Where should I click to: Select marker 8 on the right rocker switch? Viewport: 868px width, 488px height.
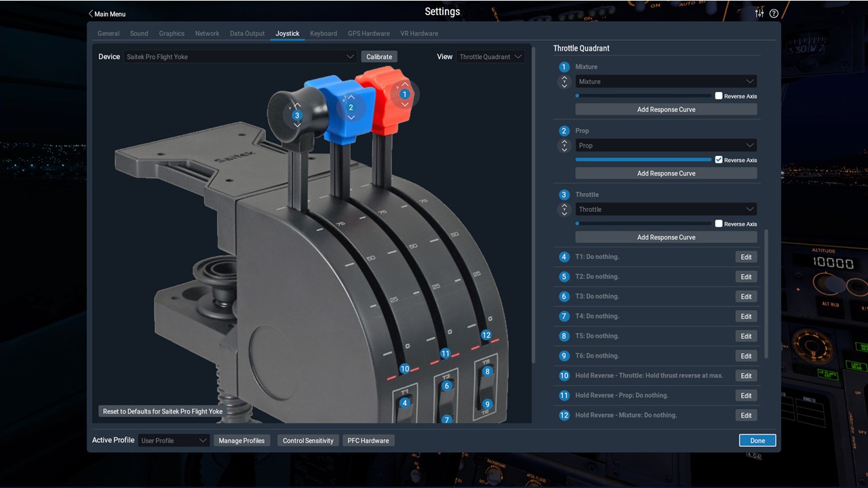487,371
